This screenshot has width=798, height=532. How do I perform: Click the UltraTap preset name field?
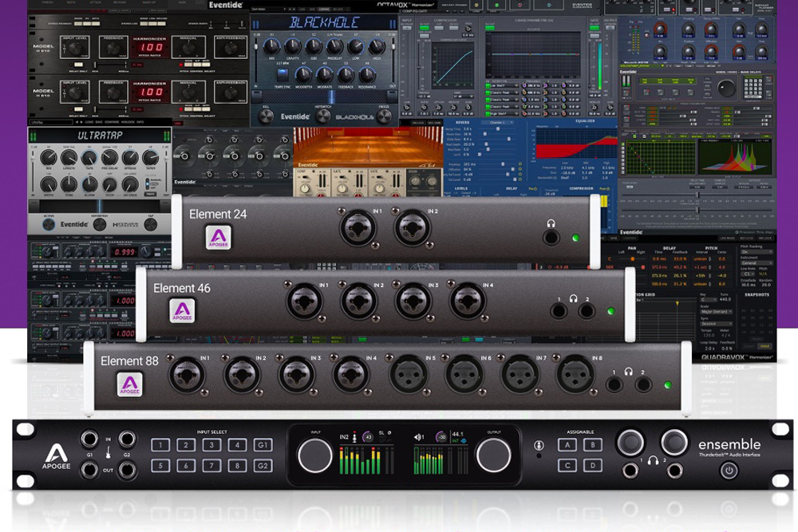(x=51, y=122)
